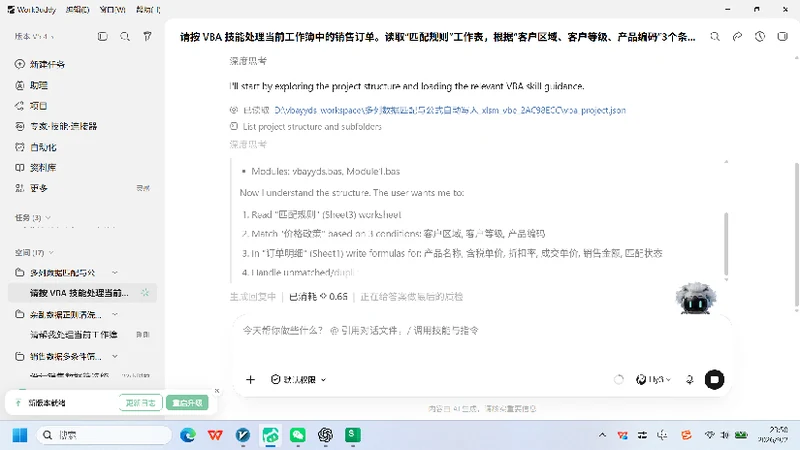Open the green S spreadsheet app in taskbar
The width and height of the screenshot is (800, 450).
(x=353, y=435)
